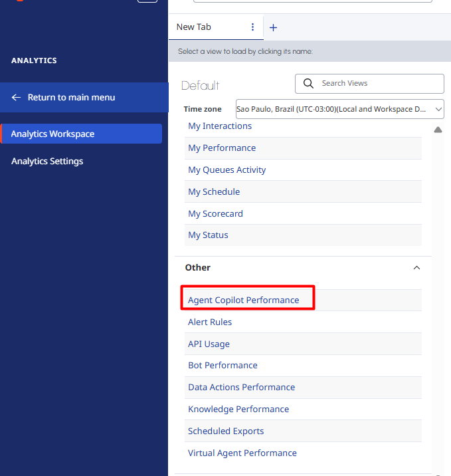451x476 pixels.
Task: Open the My Scorecard view
Action: click(215, 213)
